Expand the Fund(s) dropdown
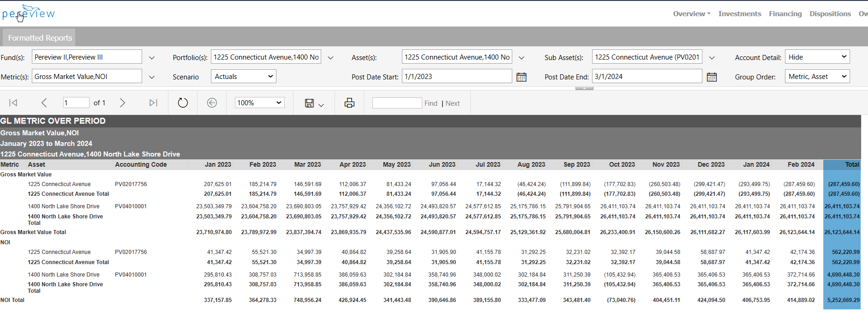 click(152, 58)
